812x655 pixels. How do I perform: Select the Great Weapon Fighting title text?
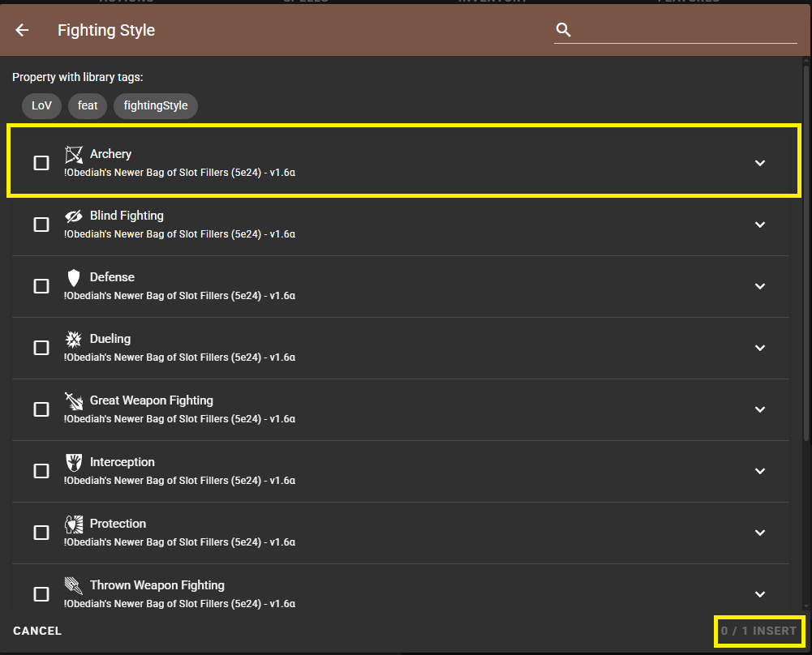152,400
